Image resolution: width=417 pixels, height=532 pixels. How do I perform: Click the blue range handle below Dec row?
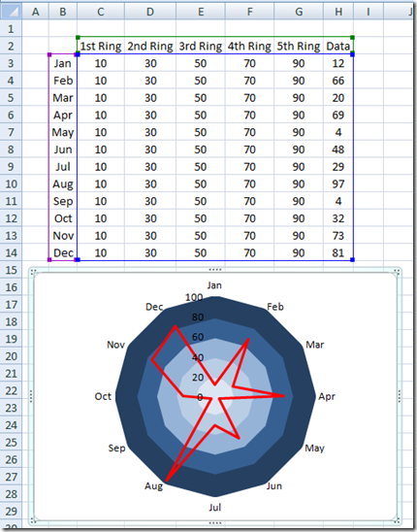click(78, 259)
